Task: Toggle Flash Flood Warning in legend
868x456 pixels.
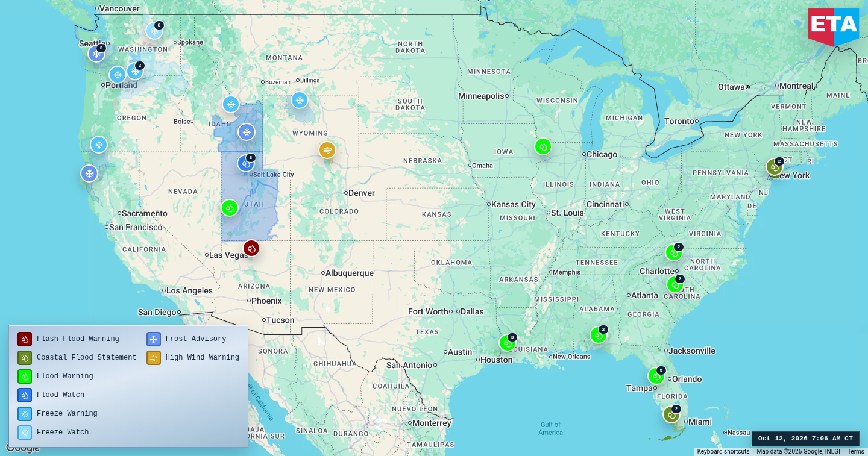Action: 68,339
